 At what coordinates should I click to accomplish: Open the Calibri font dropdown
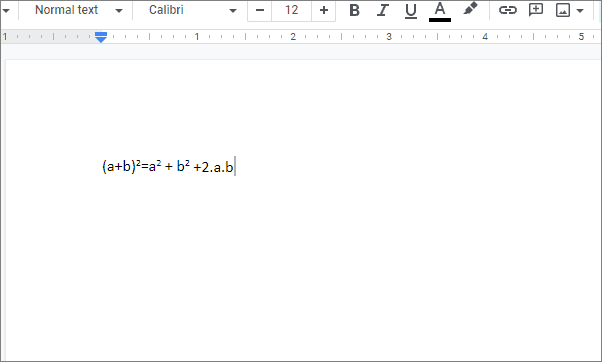click(x=192, y=10)
